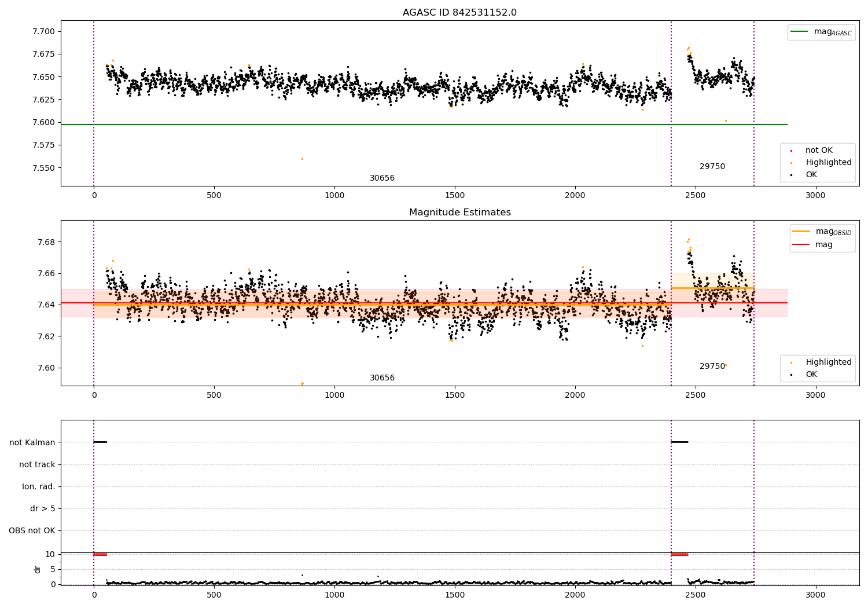Click the 30656 obsid label in top plot
The height and width of the screenshot is (608, 868).
click(x=382, y=178)
